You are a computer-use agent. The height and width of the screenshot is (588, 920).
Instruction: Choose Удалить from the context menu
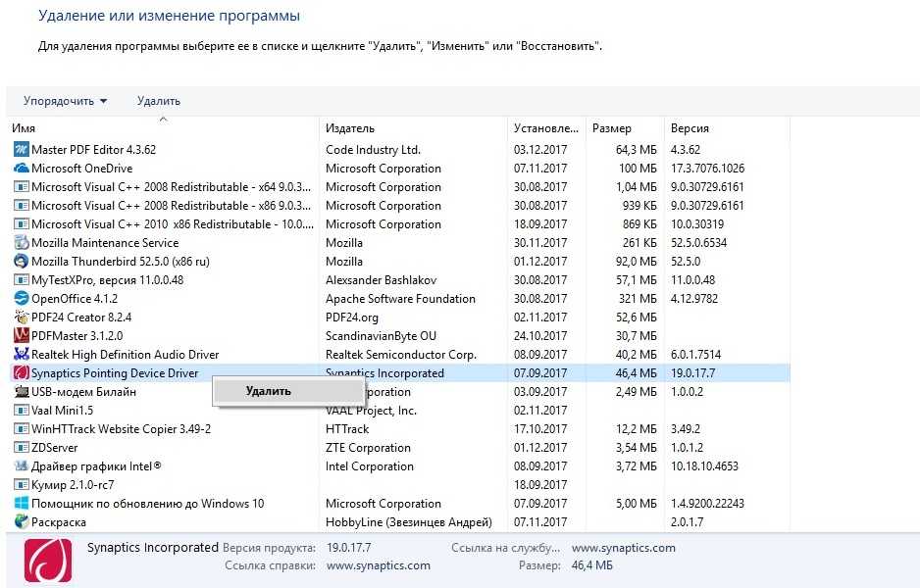click(269, 391)
